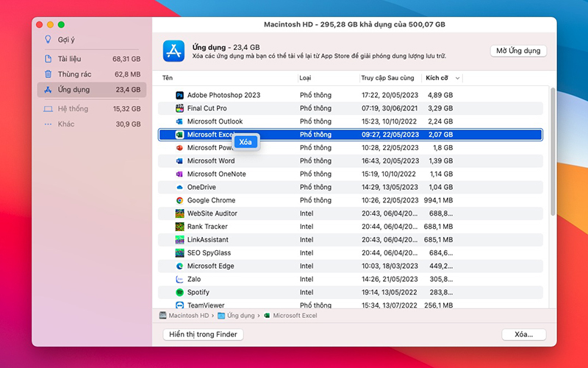Click the Microsoft Edge app icon

pos(179,266)
